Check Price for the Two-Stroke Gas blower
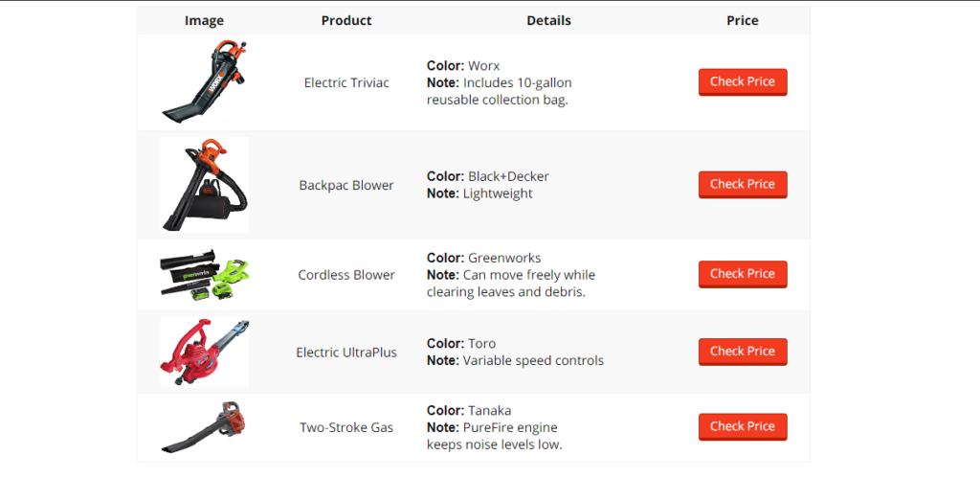The image size is (980, 478). 743,426
